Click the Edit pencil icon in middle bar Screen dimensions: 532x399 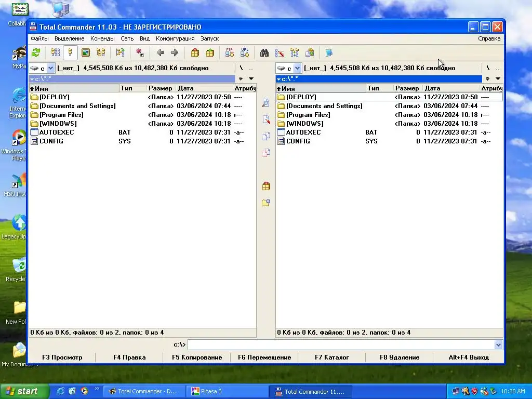[x=266, y=119]
